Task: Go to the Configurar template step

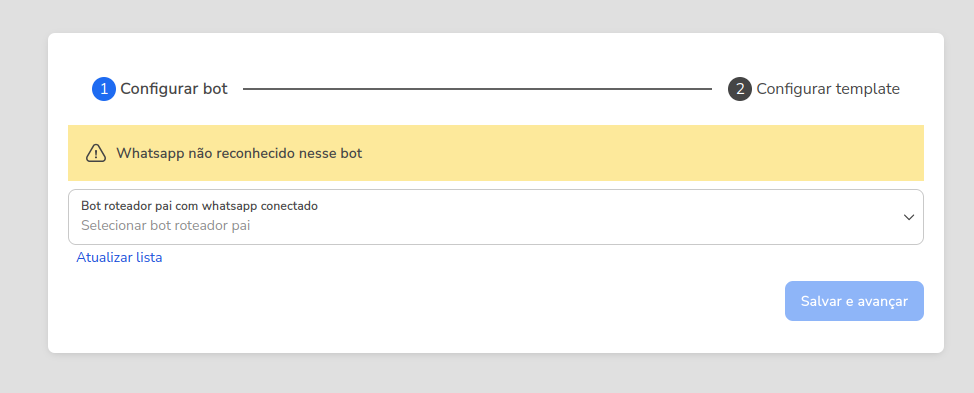Action: click(828, 89)
